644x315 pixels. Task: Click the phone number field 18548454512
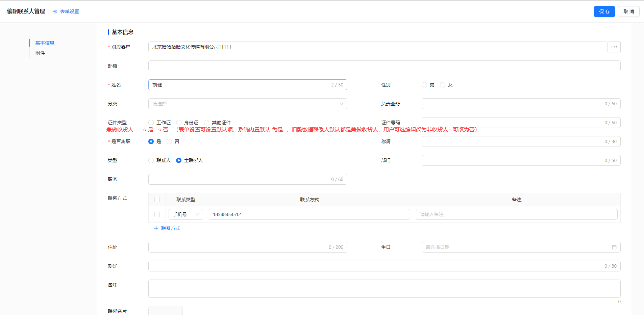coord(309,214)
